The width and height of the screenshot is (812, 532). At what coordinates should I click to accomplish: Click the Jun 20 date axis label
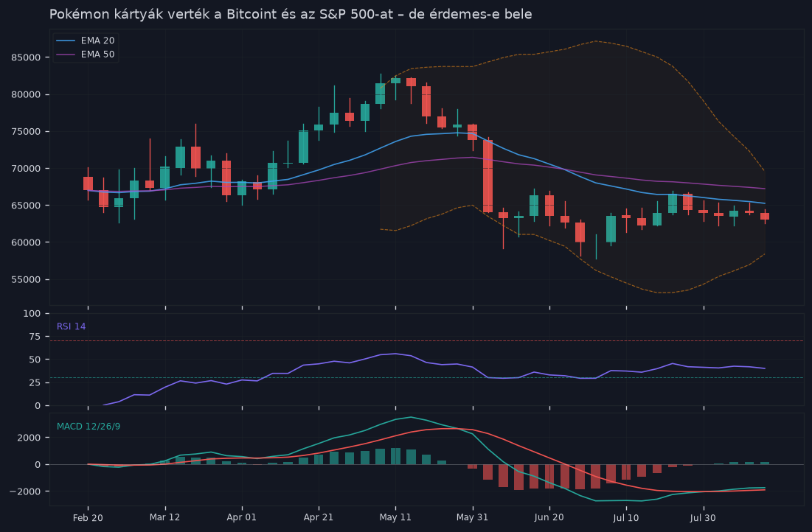549,517
